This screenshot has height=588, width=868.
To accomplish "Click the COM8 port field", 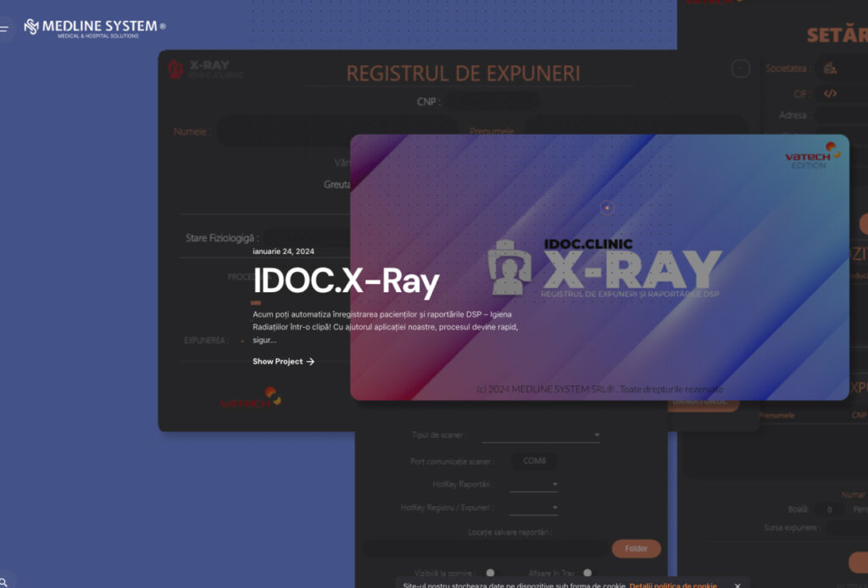I will point(534,461).
